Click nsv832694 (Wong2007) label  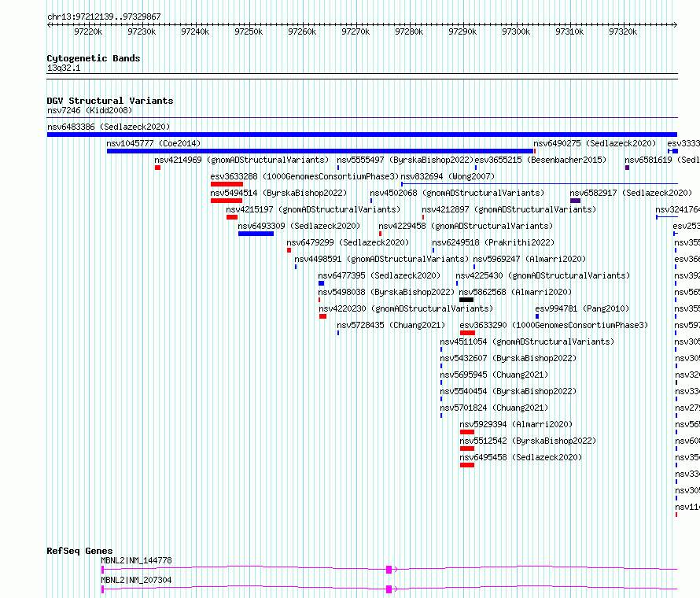(x=448, y=176)
